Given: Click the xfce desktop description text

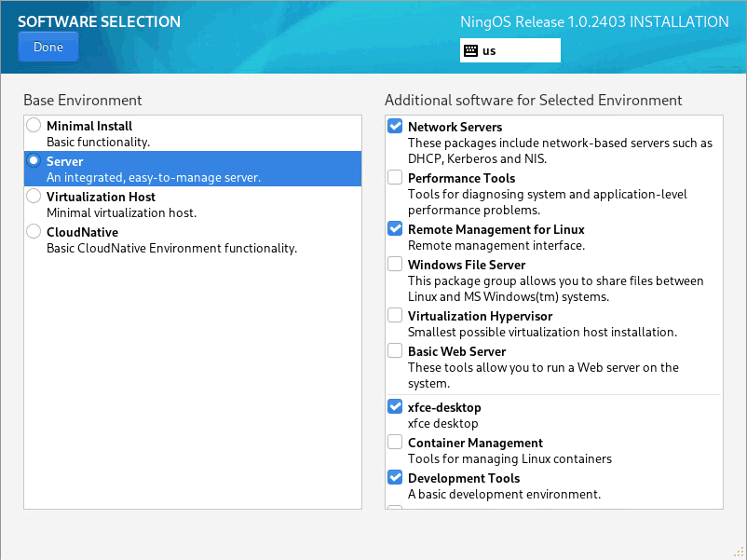Looking at the screenshot, I should pos(443,423).
